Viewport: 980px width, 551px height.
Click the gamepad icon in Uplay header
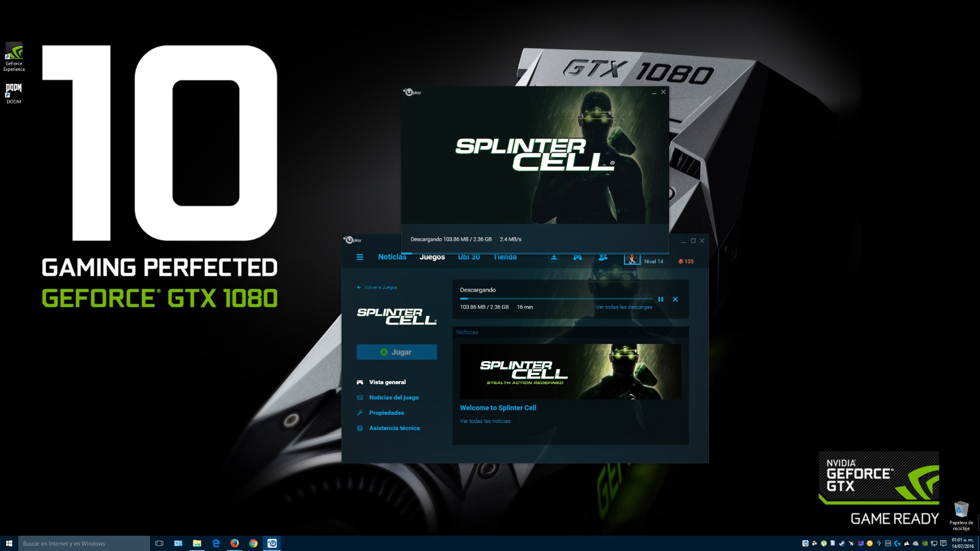click(577, 258)
